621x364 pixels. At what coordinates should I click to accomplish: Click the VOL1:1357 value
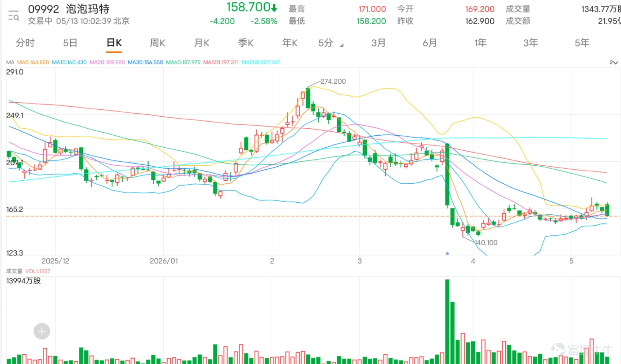coord(38,271)
